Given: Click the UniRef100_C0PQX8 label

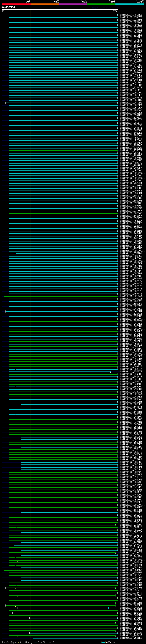Looking at the screenshot, I should [x=131, y=299].
